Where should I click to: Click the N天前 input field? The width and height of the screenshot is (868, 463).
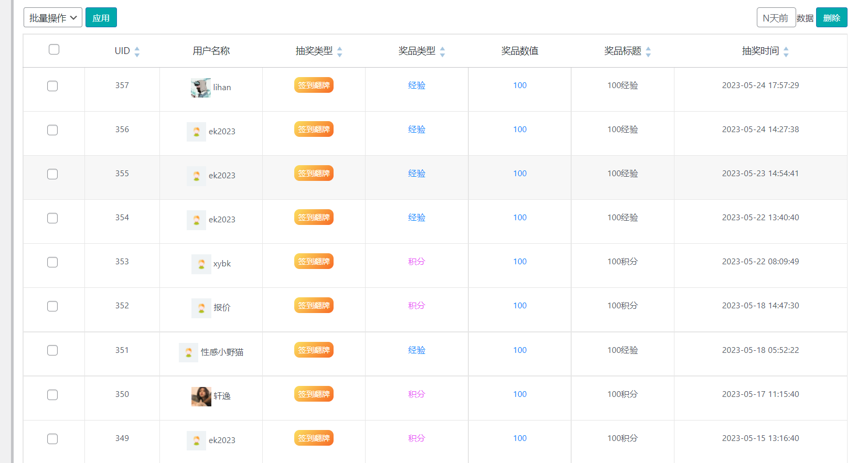[x=776, y=17]
